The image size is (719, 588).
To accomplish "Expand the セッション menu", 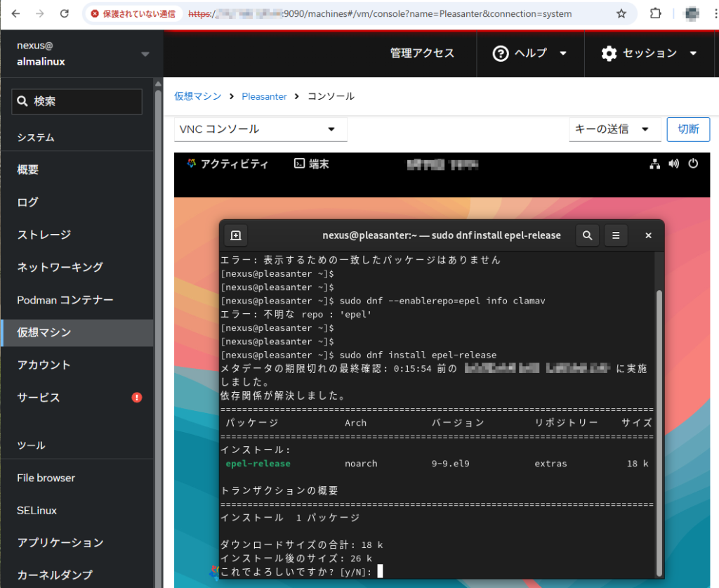I will (x=649, y=53).
